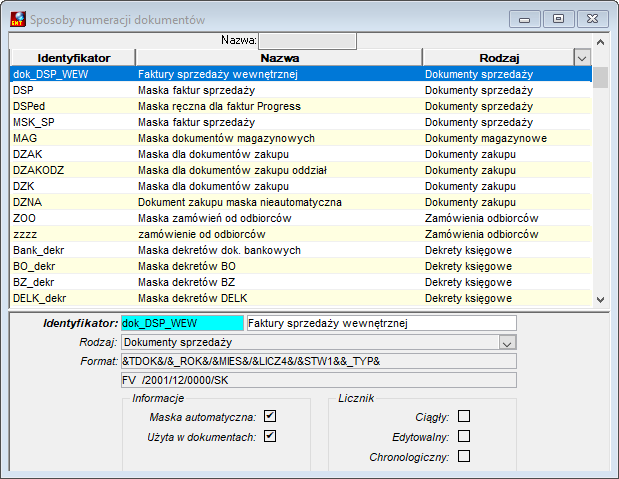Click the list scrollbar up arrow
The image size is (619, 479).
pos(600,42)
